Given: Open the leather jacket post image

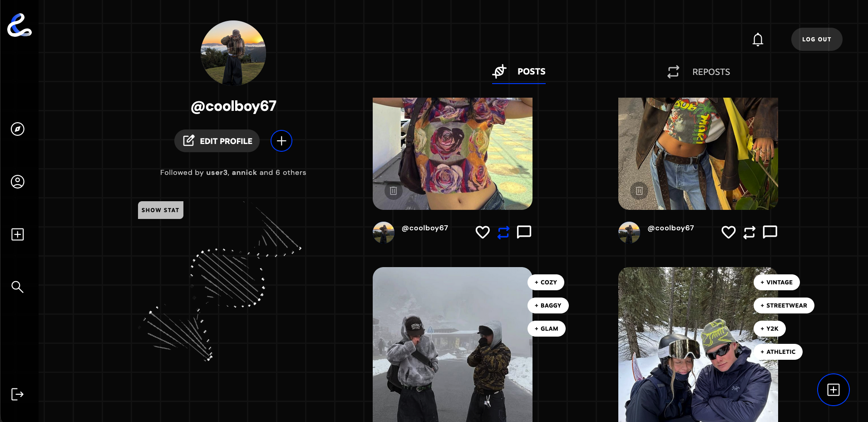Looking at the screenshot, I should point(698,154).
